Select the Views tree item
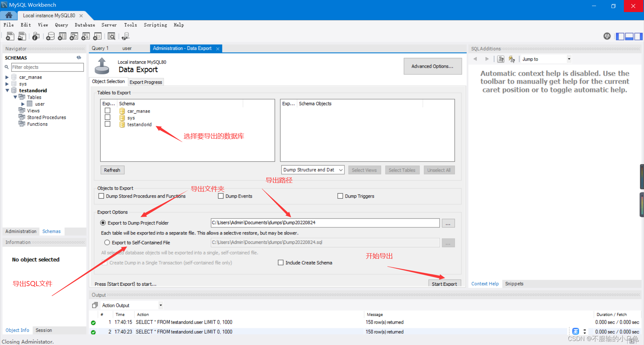Image resolution: width=644 pixels, height=345 pixels. tap(33, 111)
